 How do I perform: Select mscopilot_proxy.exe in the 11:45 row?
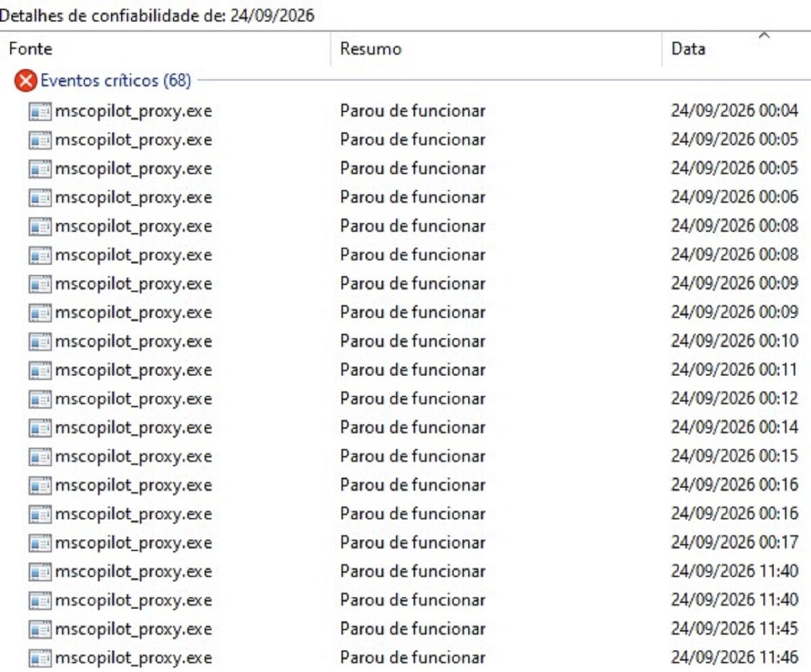pyautogui.click(x=133, y=629)
